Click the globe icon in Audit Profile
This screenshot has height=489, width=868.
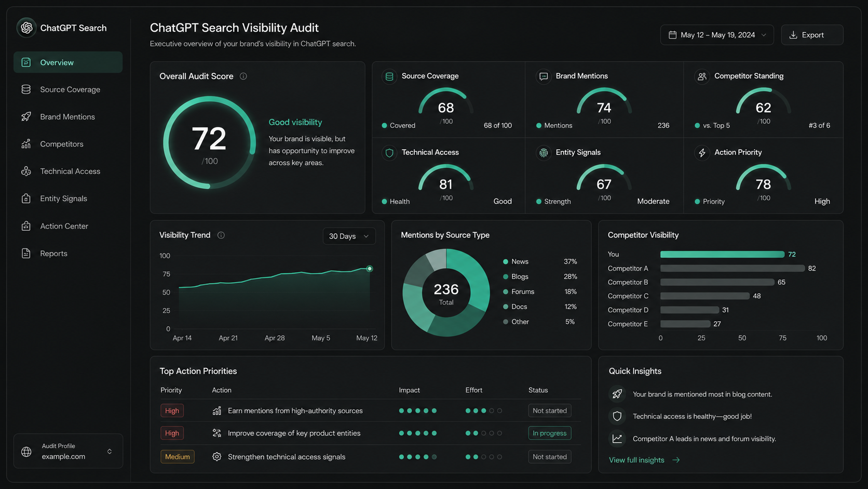(26, 452)
